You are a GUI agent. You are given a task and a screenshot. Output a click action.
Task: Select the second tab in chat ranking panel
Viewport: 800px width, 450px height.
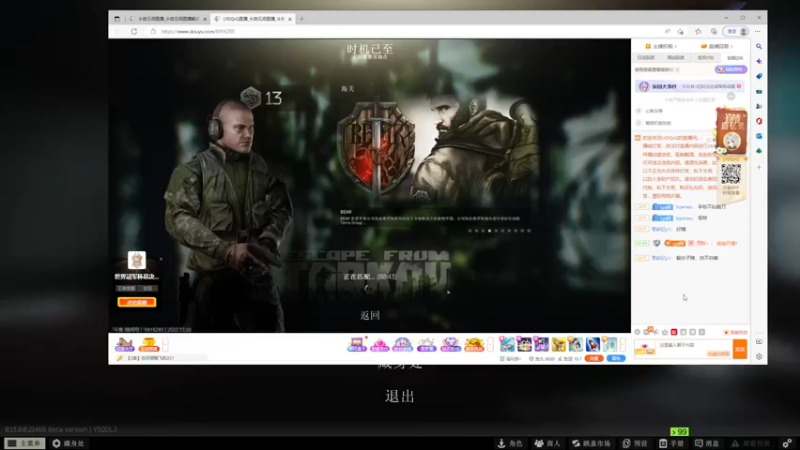pos(676,58)
